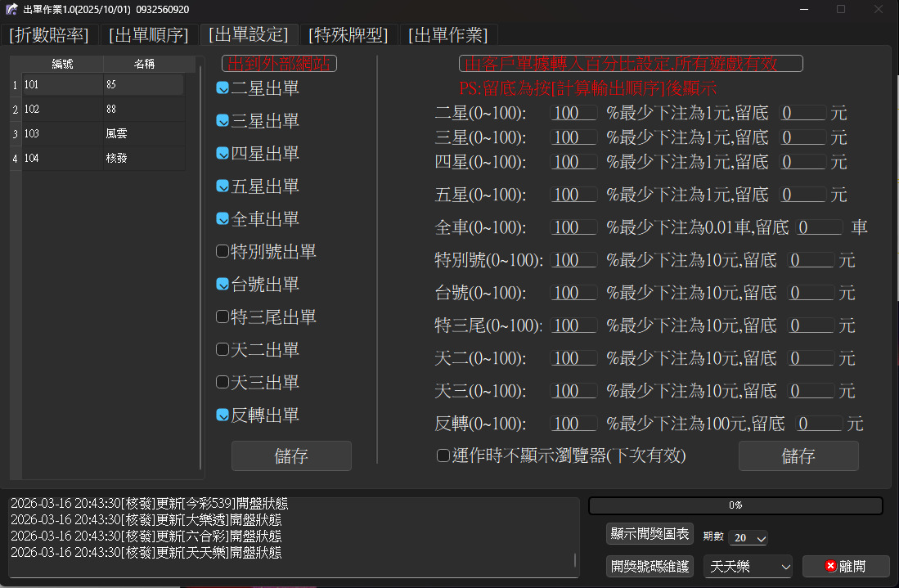
Task: Enable 特別號出單
Action: (x=222, y=251)
